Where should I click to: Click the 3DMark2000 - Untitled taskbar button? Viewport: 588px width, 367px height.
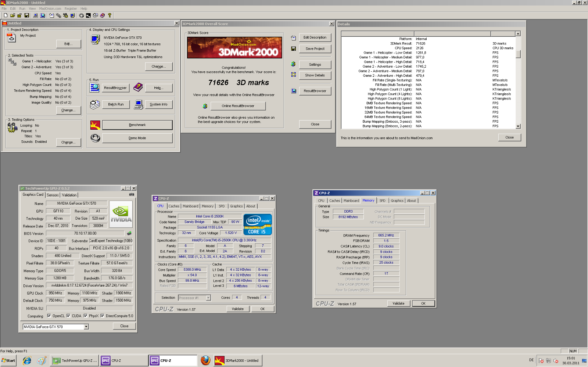238,360
